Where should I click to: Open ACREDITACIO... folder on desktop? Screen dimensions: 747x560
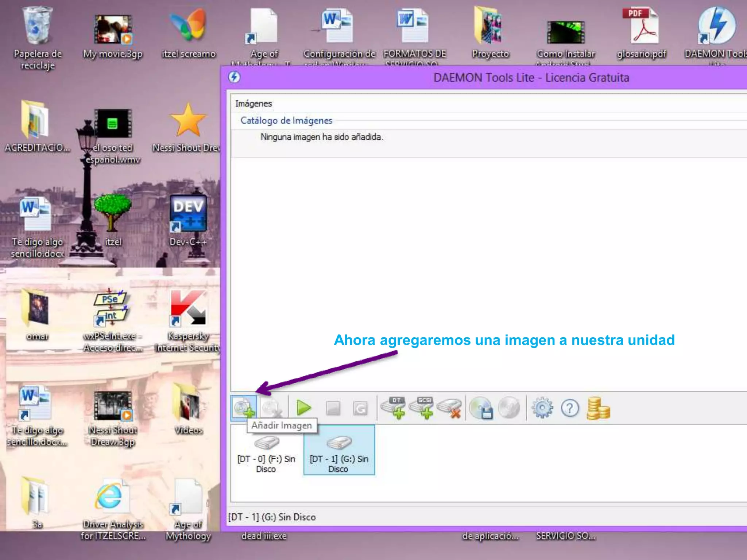tap(37, 126)
